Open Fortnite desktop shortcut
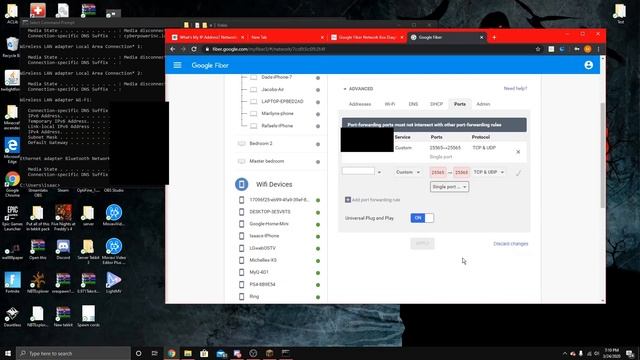The height and width of the screenshot is (360, 640). tap(12, 283)
